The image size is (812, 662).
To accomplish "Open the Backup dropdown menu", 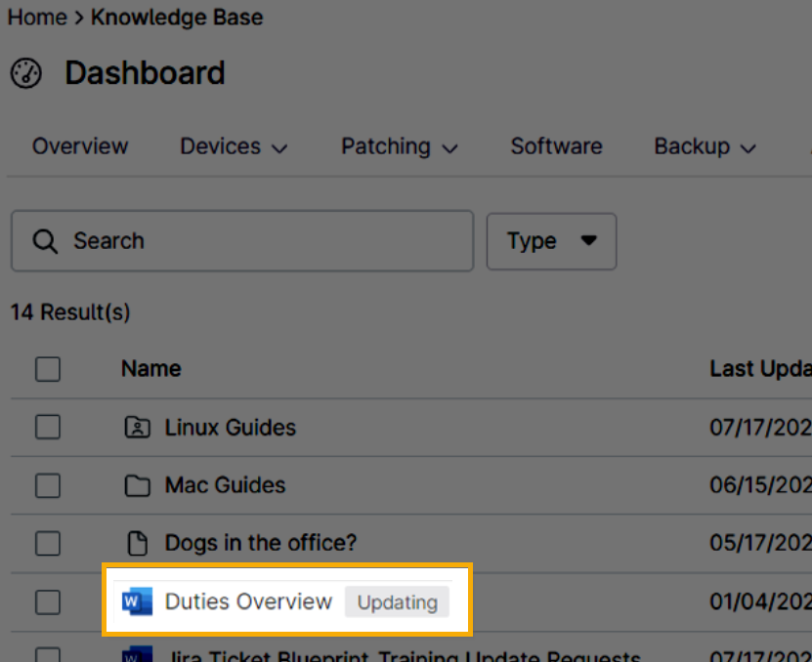I will 705,146.
